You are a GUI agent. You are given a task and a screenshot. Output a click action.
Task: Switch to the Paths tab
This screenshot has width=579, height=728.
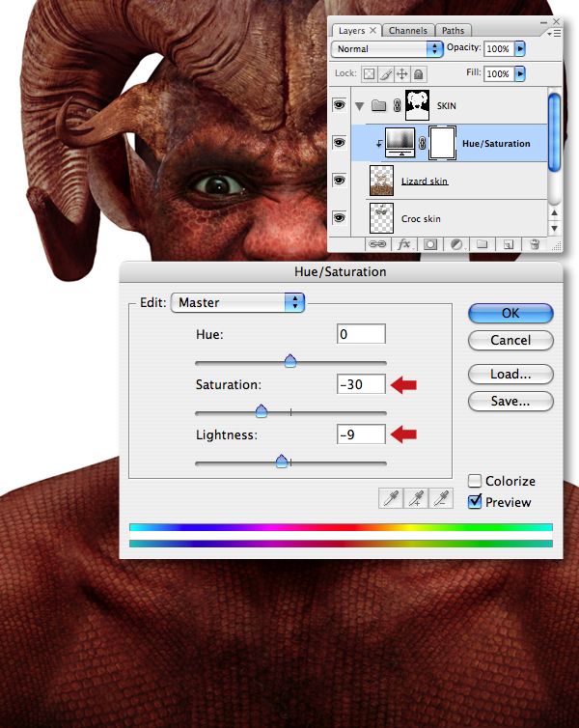pos(453,31)
